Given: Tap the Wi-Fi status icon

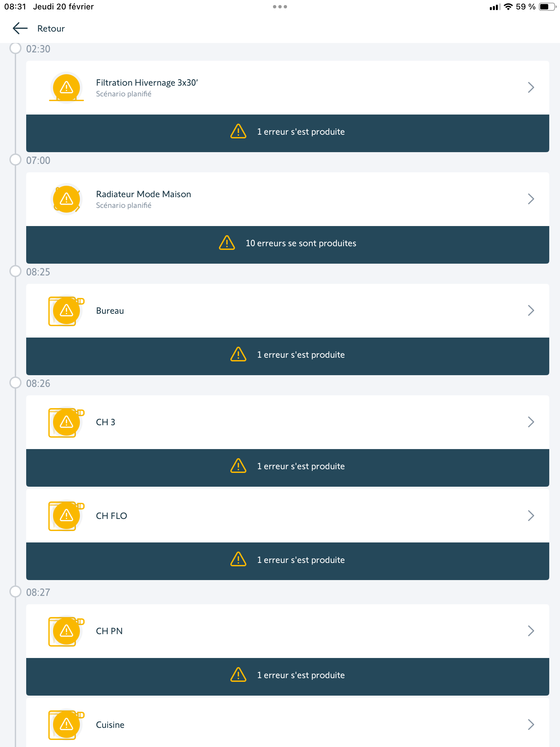Looking at the screenshot, I should [x=508, y=7].
